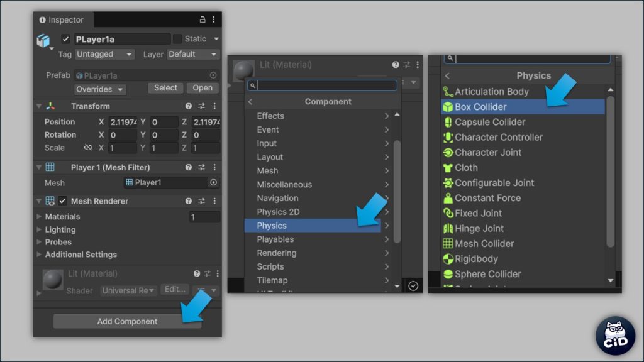The width and height of the screenshot is (644, 362).
Task: Enable the Static checkbox
Action: (x=177, y=39)
